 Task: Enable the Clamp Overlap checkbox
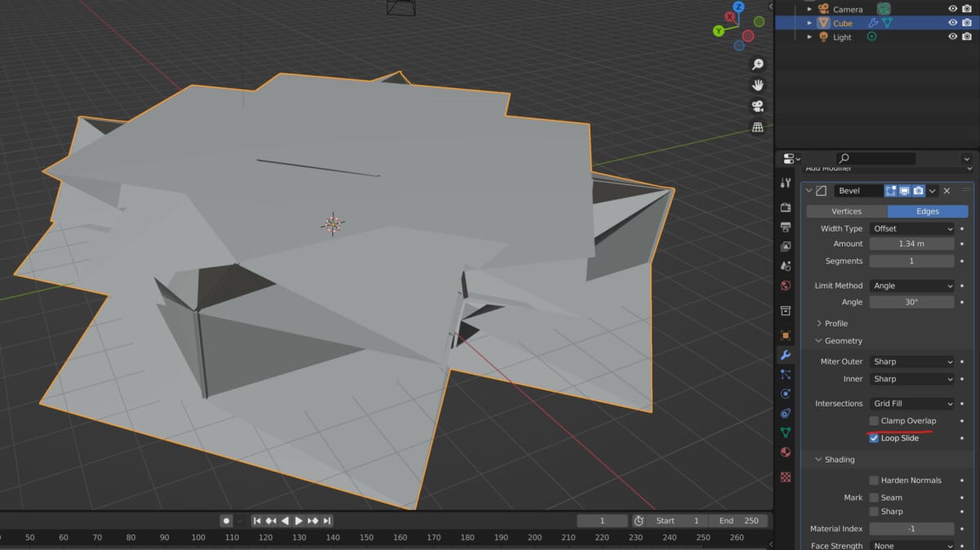click(873, 421)
